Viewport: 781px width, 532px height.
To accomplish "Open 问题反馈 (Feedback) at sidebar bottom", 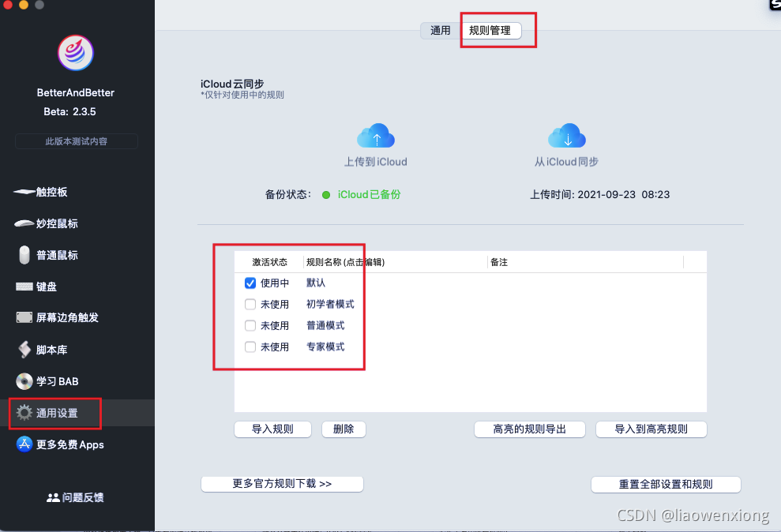I will point(76,497).
